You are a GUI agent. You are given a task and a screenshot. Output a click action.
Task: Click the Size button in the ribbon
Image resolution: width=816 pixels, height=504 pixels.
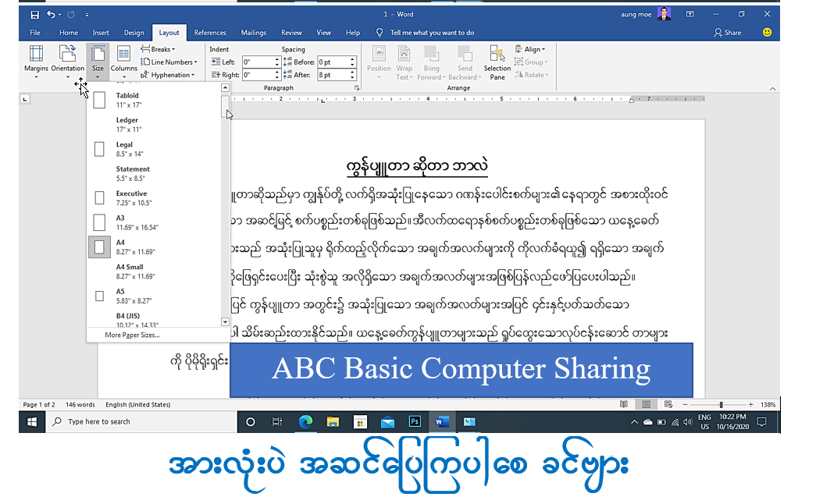pos(98,62)
